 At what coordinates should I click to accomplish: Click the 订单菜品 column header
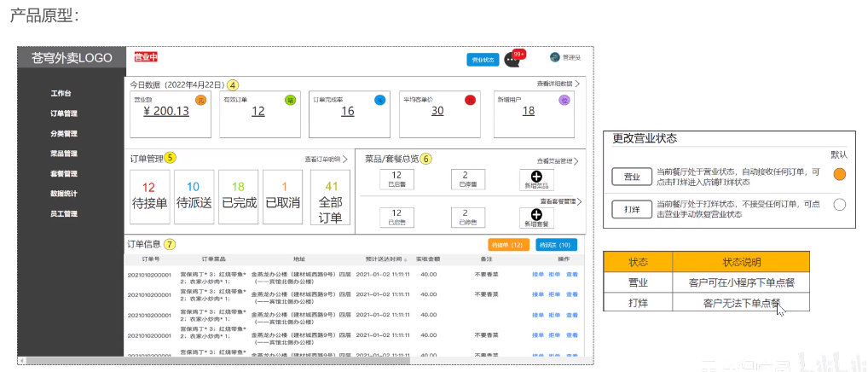coord(214,259)
